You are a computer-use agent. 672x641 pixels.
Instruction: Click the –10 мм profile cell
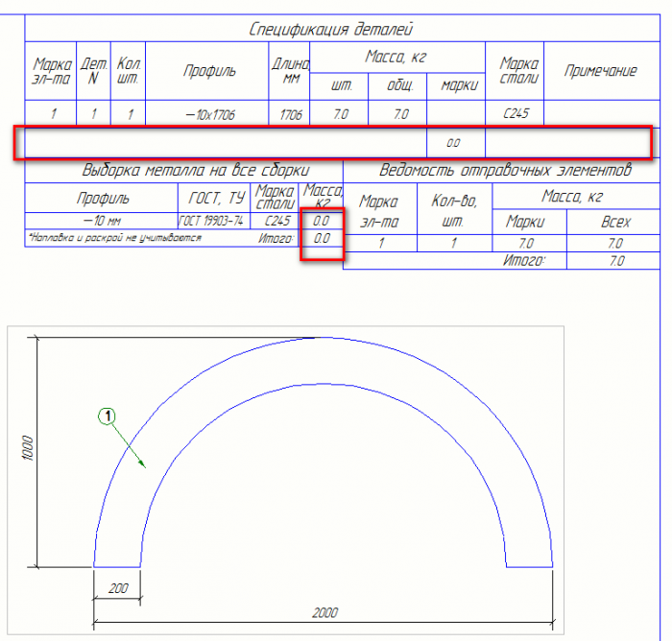102,221
